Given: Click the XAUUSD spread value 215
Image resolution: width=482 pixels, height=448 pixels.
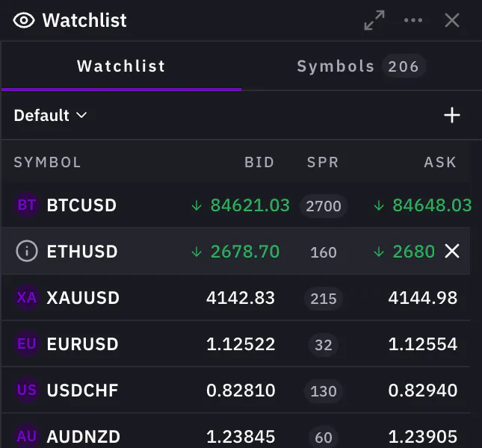Looking at the screenshot, I should click(324, 299).
